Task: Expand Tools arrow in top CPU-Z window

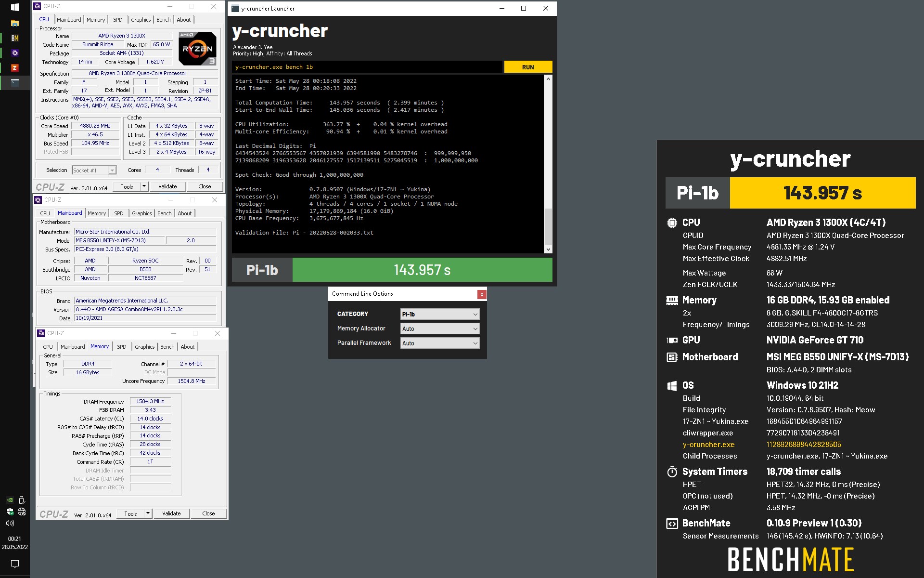Action: click(143, 186)
